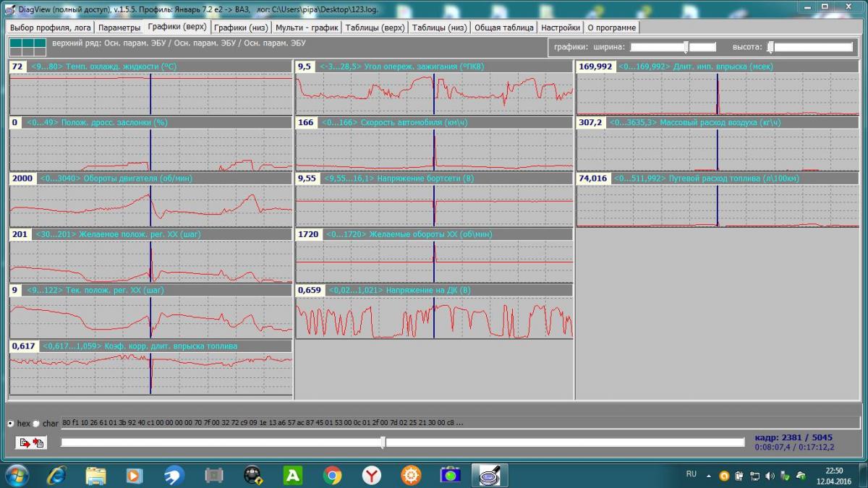
Task: Click the layout grid icon below the tabs
Action: [27, 47]
